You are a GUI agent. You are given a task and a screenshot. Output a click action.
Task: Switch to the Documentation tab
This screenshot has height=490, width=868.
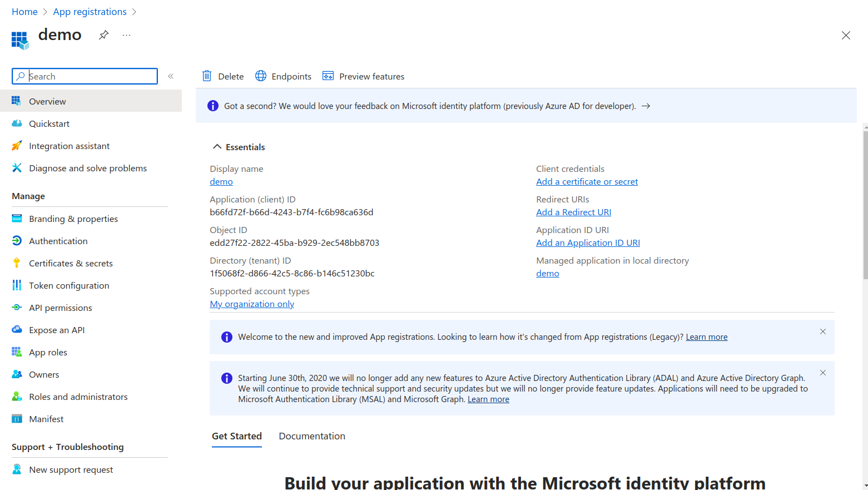point(312,436)
